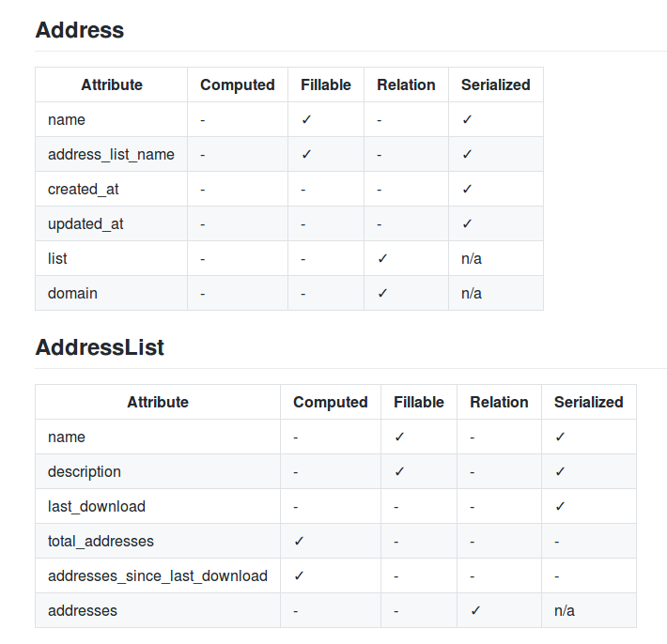Click the Computed header in Address table
This screenshot has height=644, width=667.
tap(238, 84)
